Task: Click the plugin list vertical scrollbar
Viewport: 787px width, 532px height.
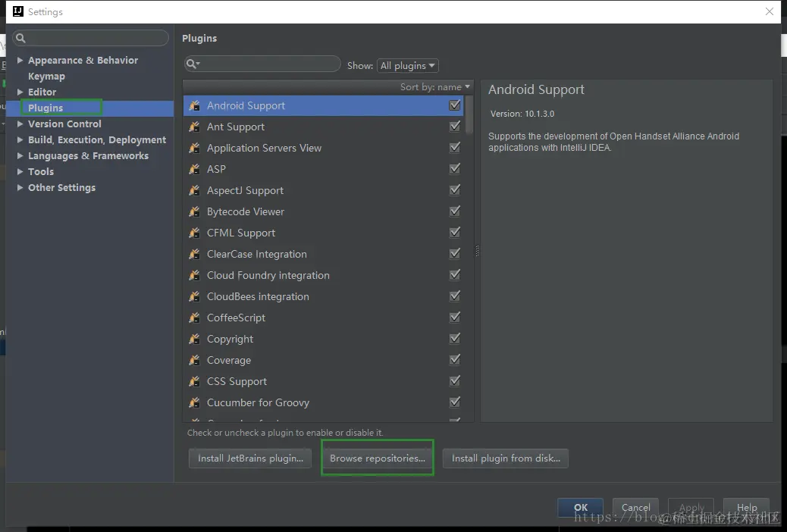Action: coord(469,114)
